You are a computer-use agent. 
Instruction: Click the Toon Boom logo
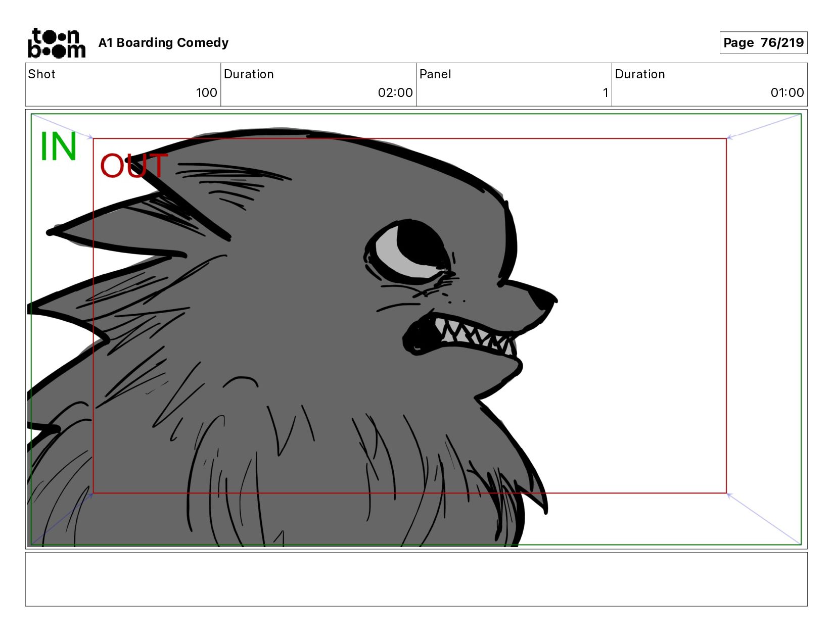[56, 43]
